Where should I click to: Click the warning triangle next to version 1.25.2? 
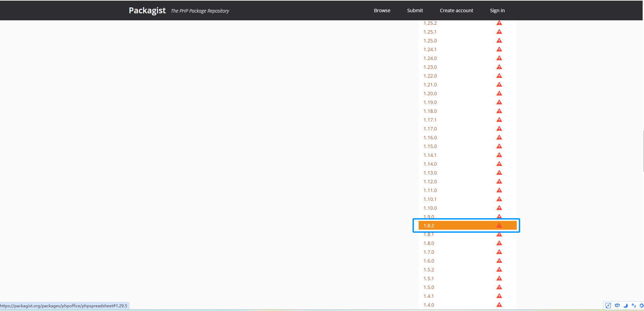click(x=499, y=23)
